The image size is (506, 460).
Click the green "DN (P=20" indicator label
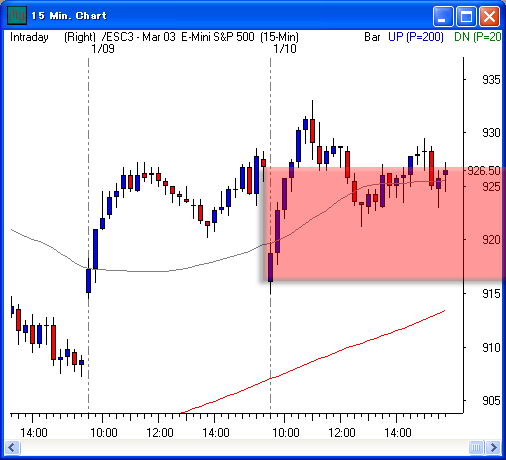(477, 37)
